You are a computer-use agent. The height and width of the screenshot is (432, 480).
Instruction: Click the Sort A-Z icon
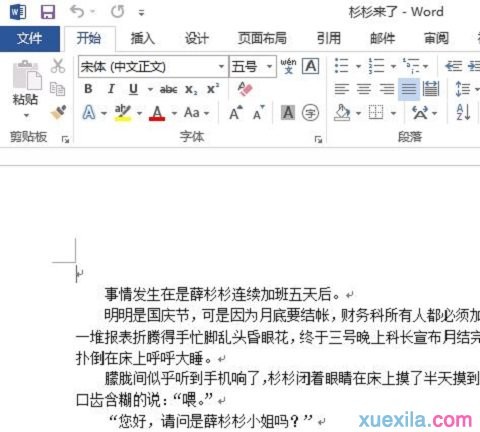pos(463,112)
